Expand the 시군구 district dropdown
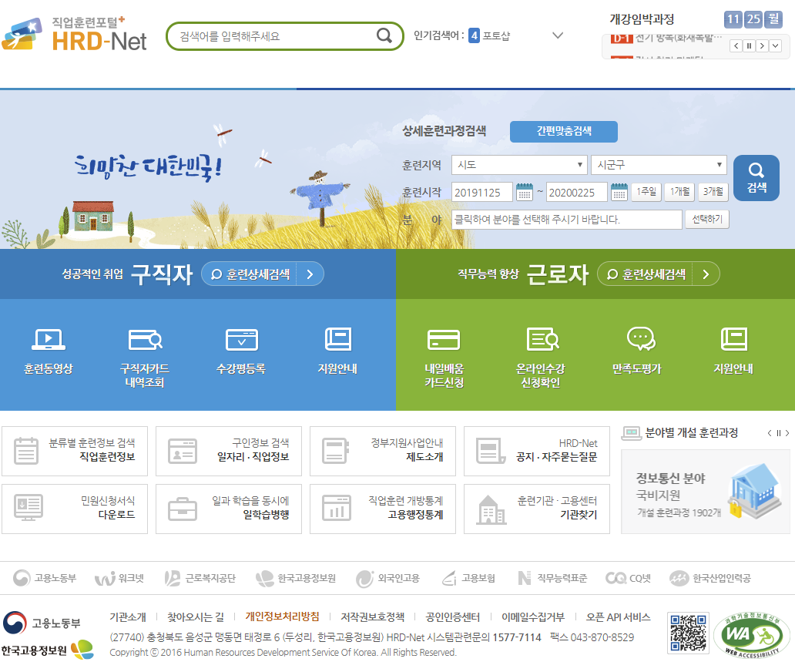795x672 pixels. [x=659, y=165]
